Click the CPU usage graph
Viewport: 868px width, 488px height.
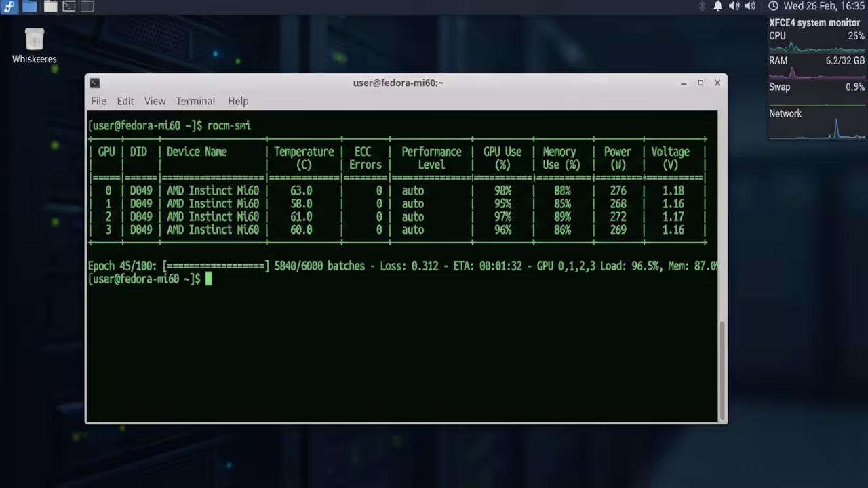816,47
